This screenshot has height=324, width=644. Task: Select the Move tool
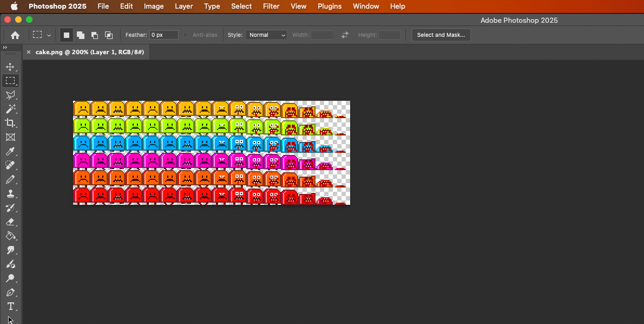tap(10, 67)
